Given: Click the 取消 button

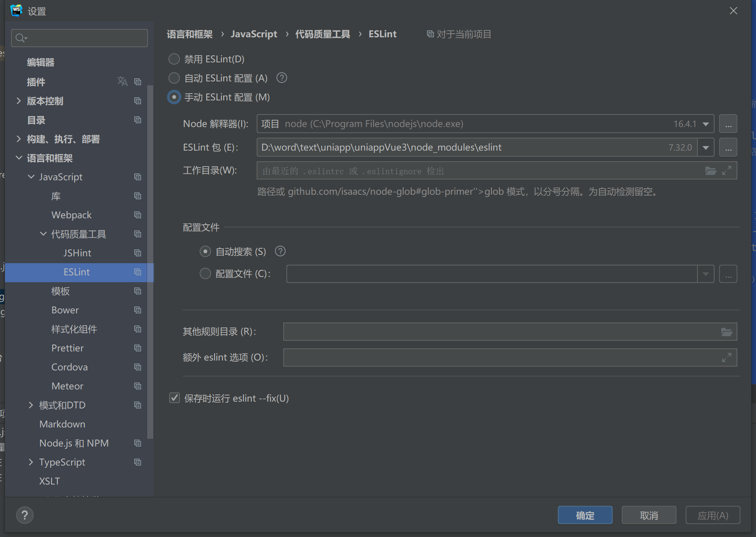Looking at the screenshot, I should point(649,515).
